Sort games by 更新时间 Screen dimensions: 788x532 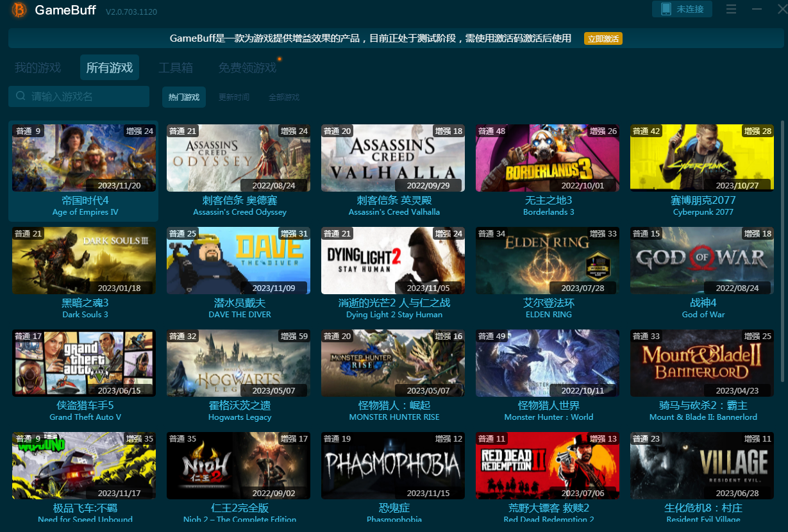tap(234, 97)
